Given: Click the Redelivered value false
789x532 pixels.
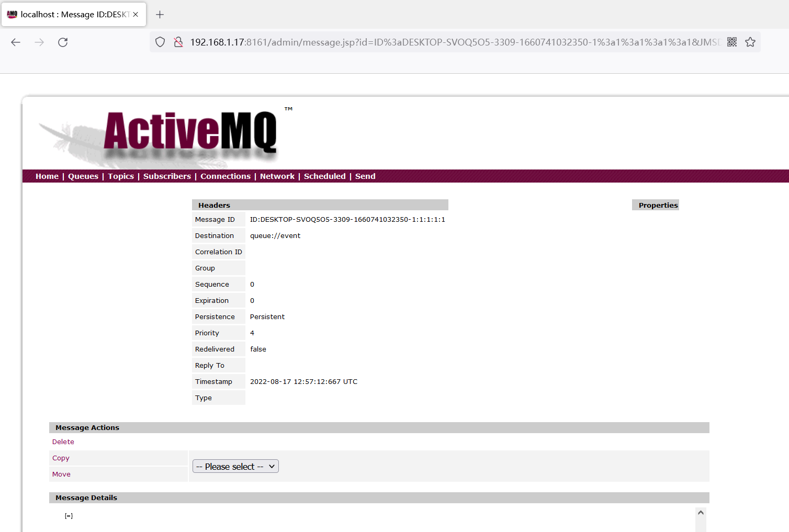Looking at the screenshot, I should coord(258,349).
